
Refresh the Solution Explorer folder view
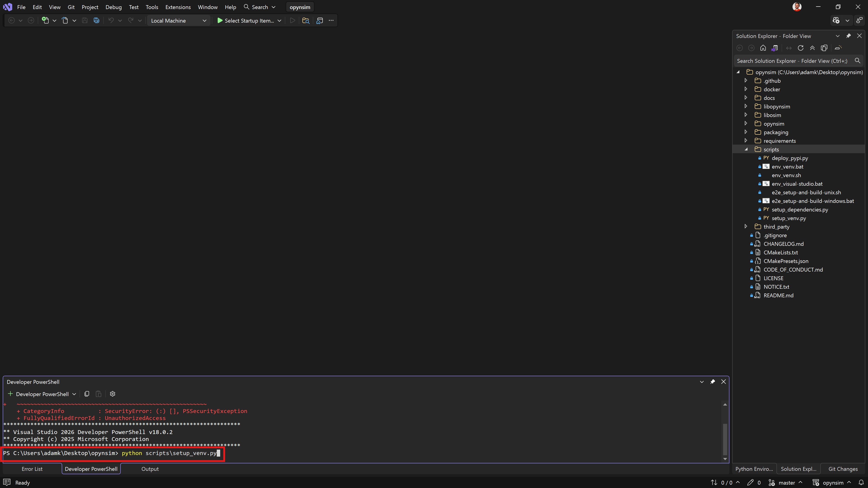click(801, 48)
